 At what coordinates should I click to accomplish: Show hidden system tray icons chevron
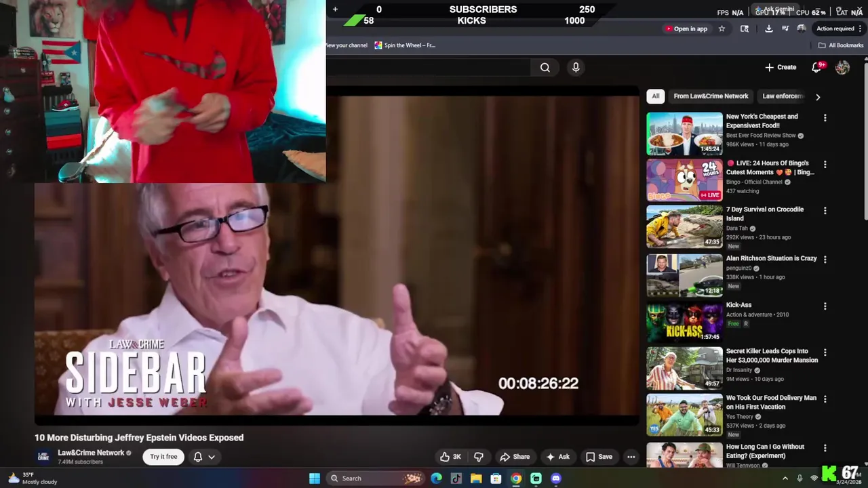(785, 479)
